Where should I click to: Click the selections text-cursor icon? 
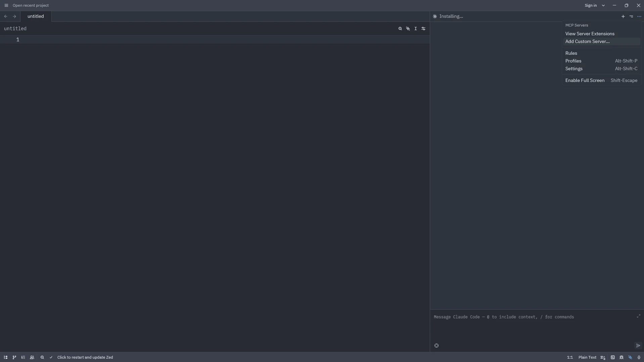[x=416, y=29]
